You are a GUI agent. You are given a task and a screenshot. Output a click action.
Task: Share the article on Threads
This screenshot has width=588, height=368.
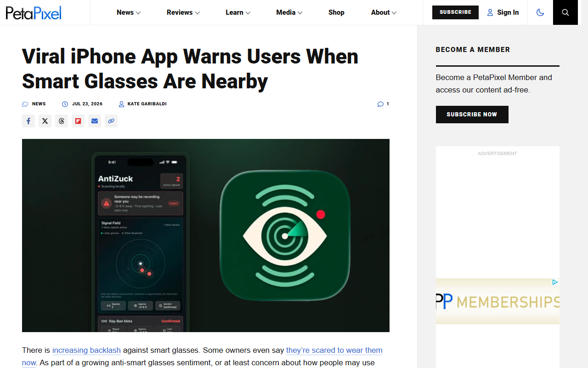point(62,121)
